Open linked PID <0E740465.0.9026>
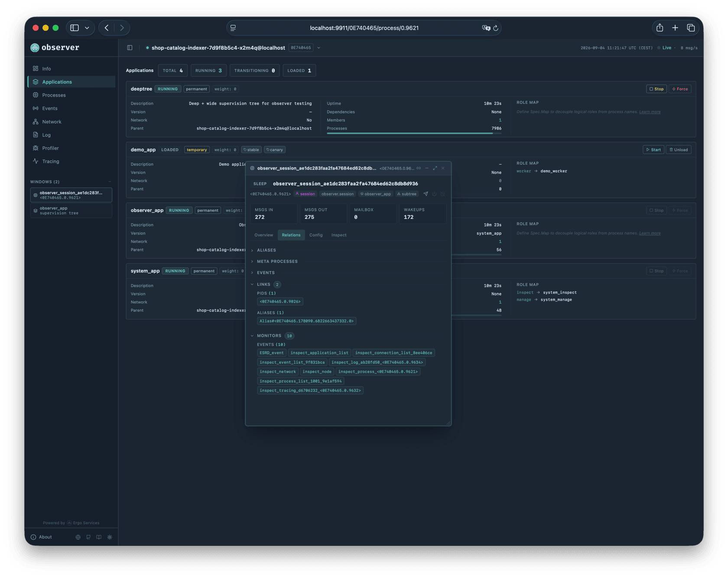 [x=280, y=301]
